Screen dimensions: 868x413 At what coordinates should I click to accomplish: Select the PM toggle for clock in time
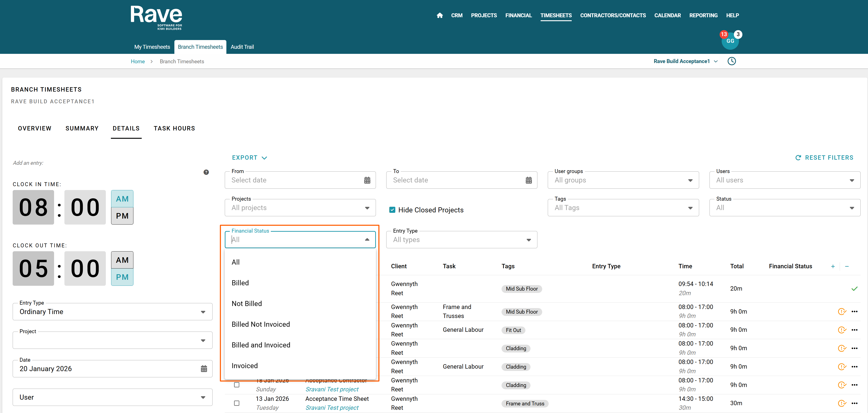point(122,216)
